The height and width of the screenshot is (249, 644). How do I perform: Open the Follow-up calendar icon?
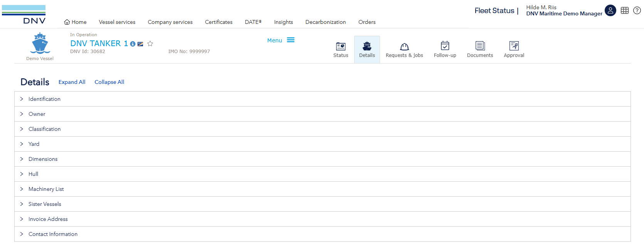click(x=445, y=46)
